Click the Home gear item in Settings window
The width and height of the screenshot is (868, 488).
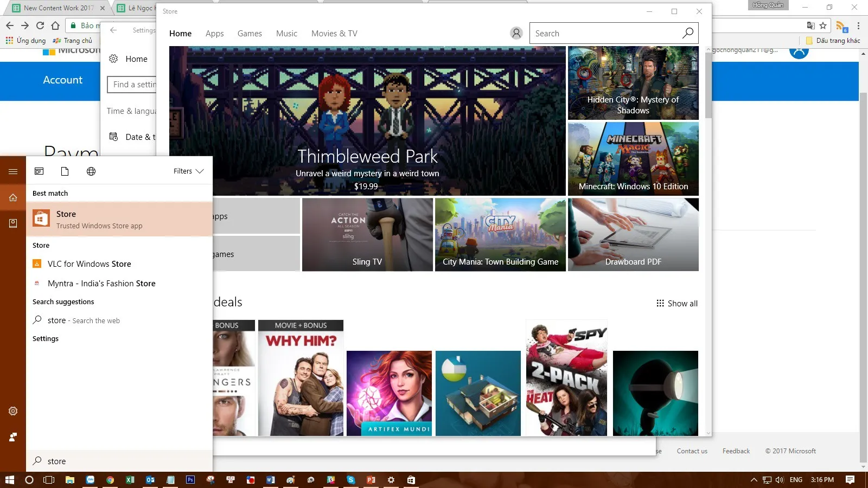[x=128, y=59]
